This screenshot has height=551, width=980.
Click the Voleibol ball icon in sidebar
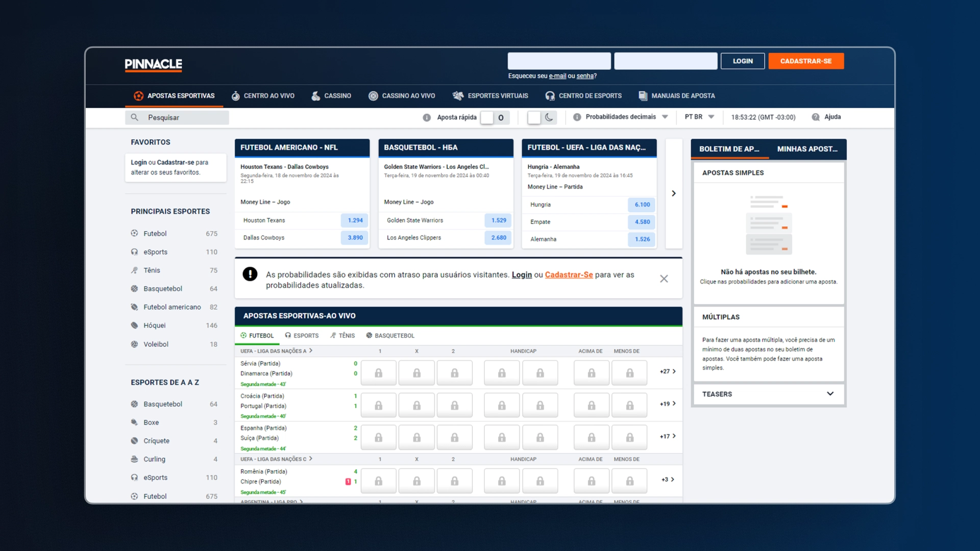[134, 344]
